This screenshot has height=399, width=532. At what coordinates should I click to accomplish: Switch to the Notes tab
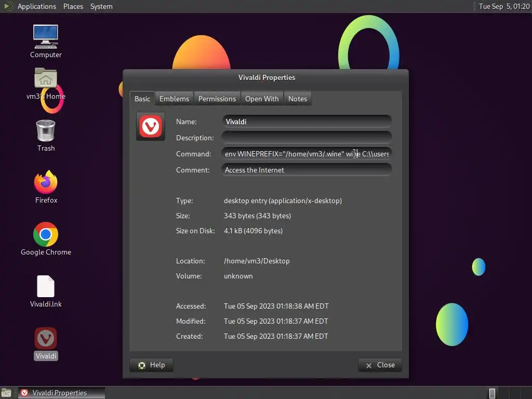pos(298,99)
